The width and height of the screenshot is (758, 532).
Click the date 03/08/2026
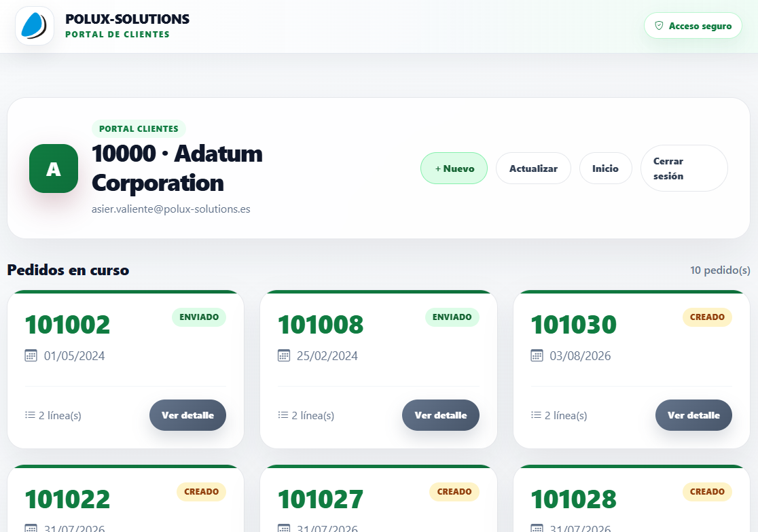pos(580,356)
